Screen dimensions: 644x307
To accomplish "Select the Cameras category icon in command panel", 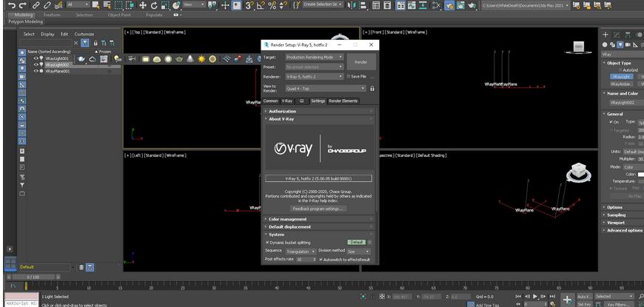I will point(628,44).
